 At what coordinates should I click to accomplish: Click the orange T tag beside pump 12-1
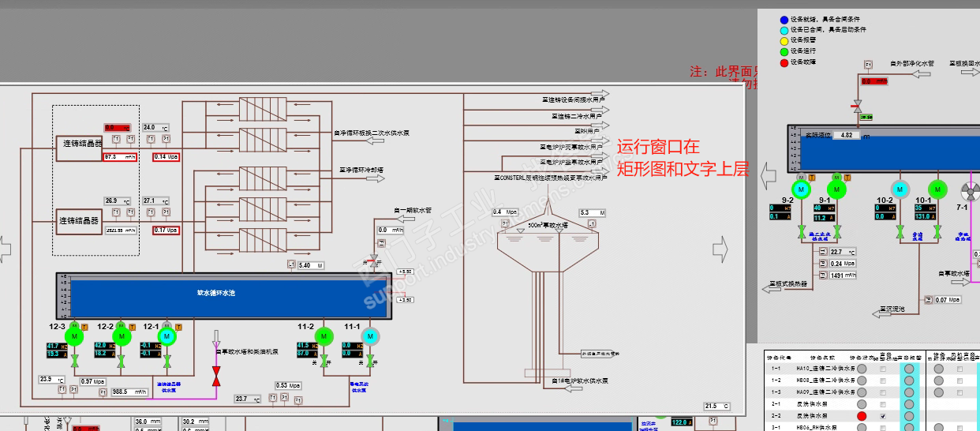click(179, 326)
